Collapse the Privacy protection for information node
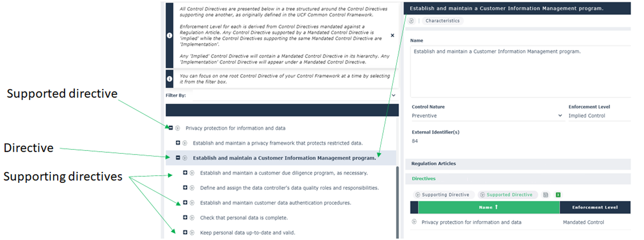The image size is (644, 240). 171,128
